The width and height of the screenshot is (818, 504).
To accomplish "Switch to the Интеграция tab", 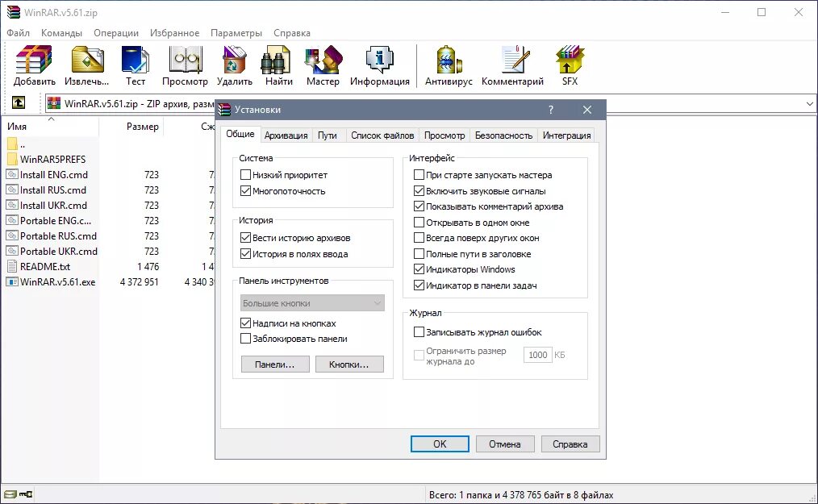I will (x=566, y=135).
